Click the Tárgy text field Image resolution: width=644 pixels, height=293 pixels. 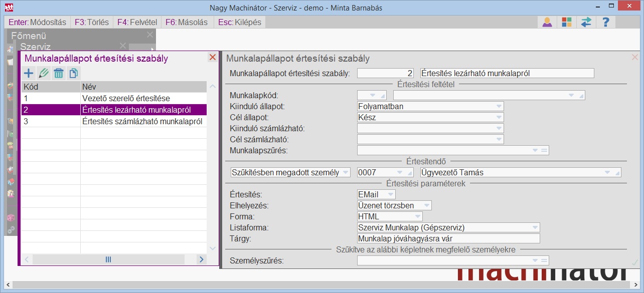click(x=448, y=238)
